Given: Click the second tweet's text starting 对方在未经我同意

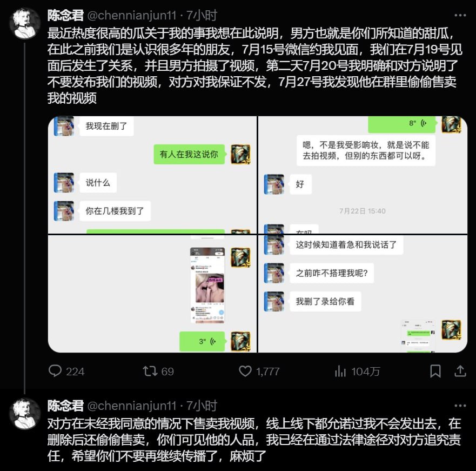Looking at the screenshot, I should pyautogui.click(x=254, y=440).
